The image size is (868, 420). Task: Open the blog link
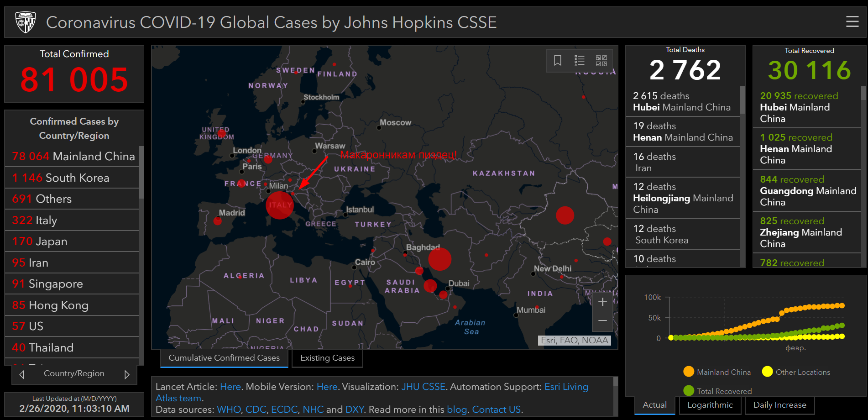tap(456, 409)
